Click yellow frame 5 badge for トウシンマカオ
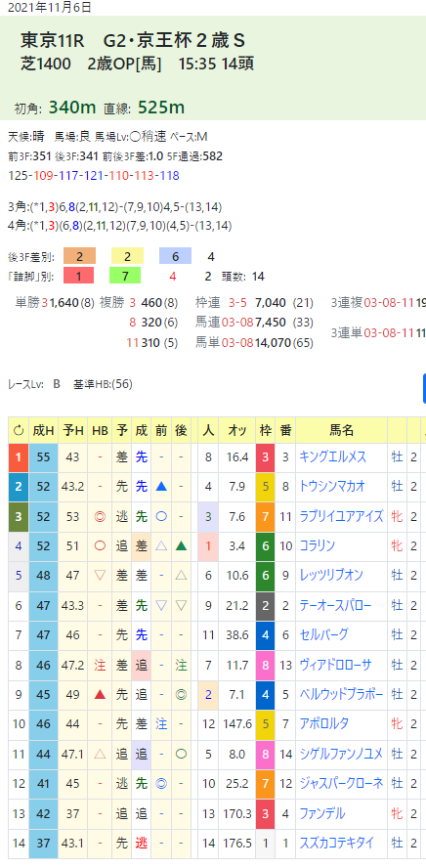426x868 pixels. [x=265, y=487]
